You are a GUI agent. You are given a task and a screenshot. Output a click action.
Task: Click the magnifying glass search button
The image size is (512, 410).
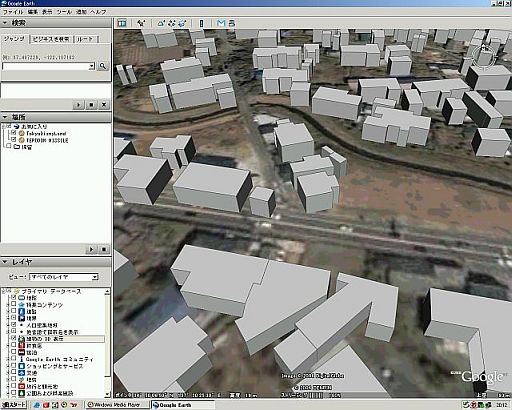click(103, 66)
